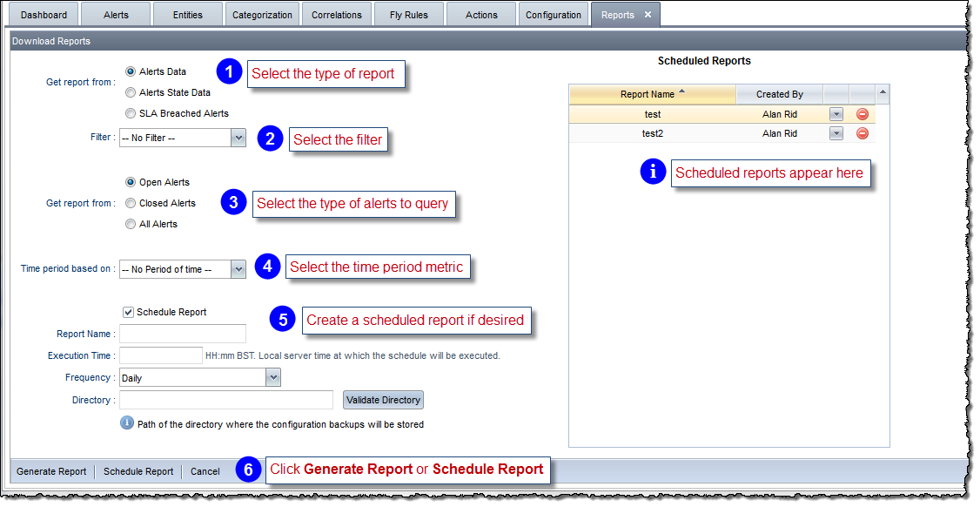The width and height of the screenshot is (980, 507).
Task: Delete the scheduled report named test2
Action: (x=863, y=133)
